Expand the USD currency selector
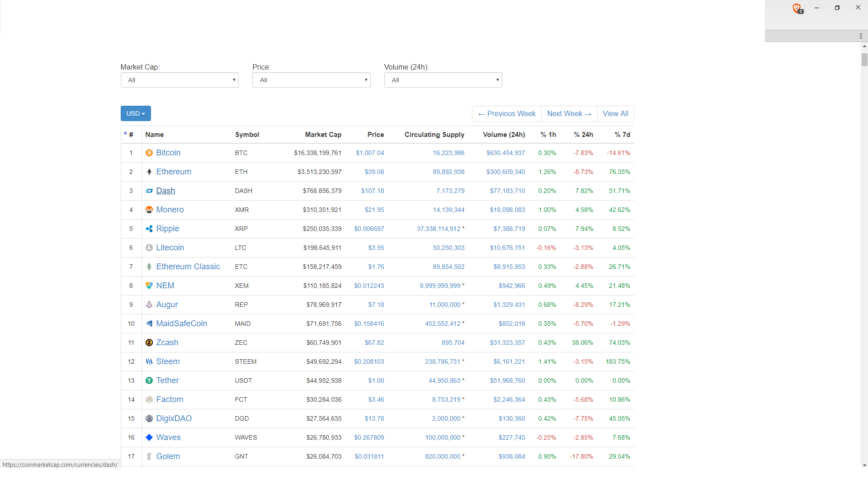This screenshot has height=488, width=868. 136,113
